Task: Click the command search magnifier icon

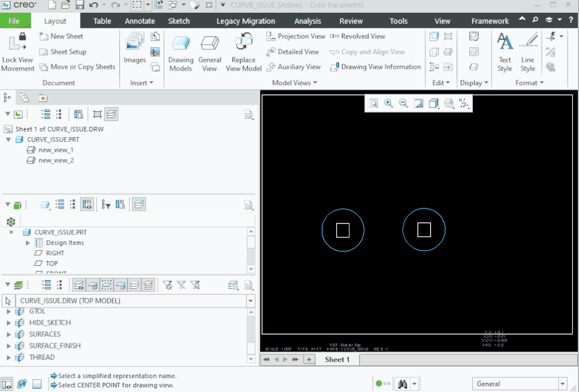Action: tap(535, 20)
